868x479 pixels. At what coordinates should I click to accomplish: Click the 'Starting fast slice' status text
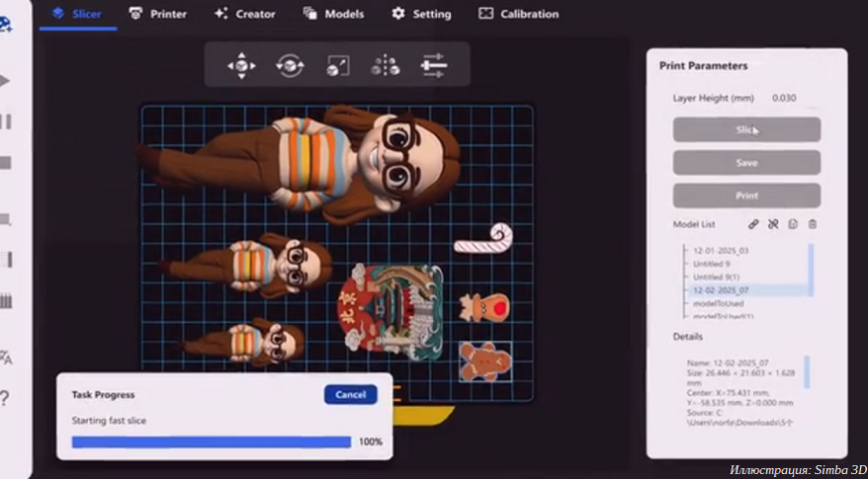coord(109,421)
